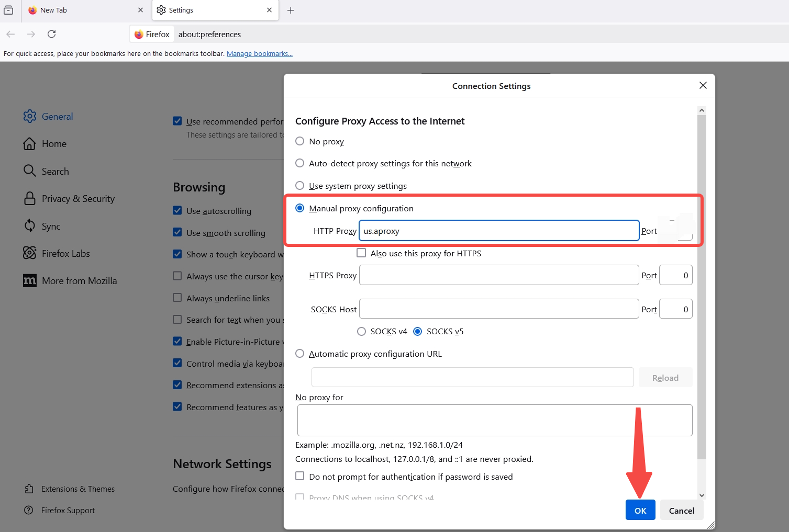Close the Connection Settings dialog
The width and height of the screenshot is (789, 532).
pyautogui.click(x=703, y=85)
